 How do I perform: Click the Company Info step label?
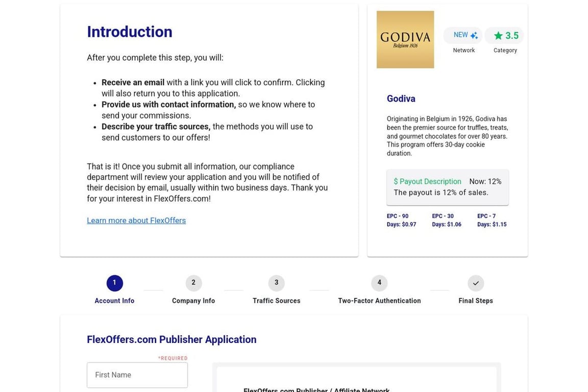click(193, 301)
